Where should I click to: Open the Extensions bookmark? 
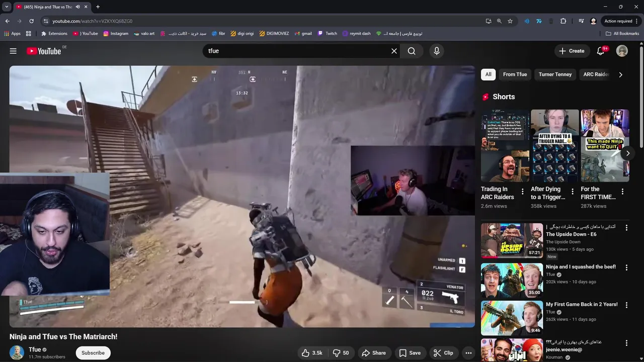(54, 34)
